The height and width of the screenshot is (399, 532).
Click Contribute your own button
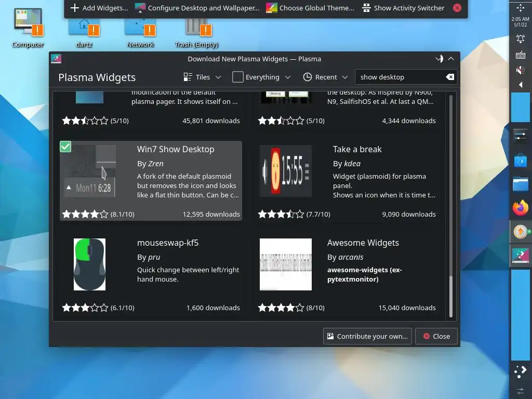point(367,336)
